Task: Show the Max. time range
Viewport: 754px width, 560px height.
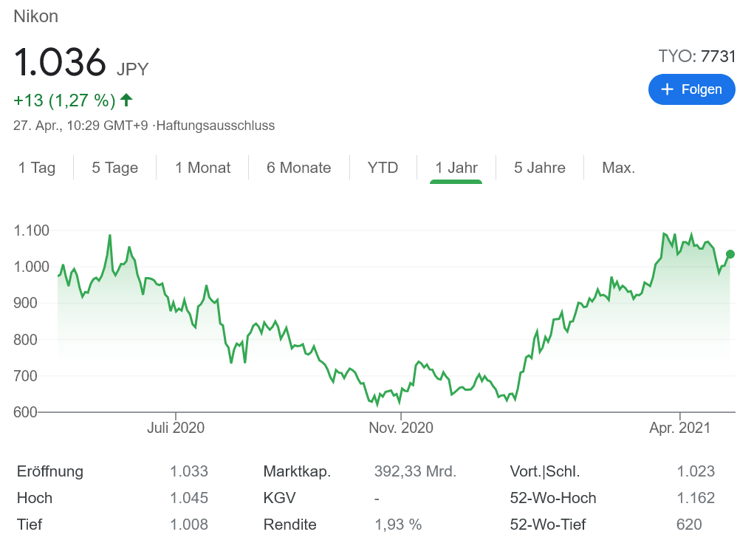Action: [x=618, y=168]
